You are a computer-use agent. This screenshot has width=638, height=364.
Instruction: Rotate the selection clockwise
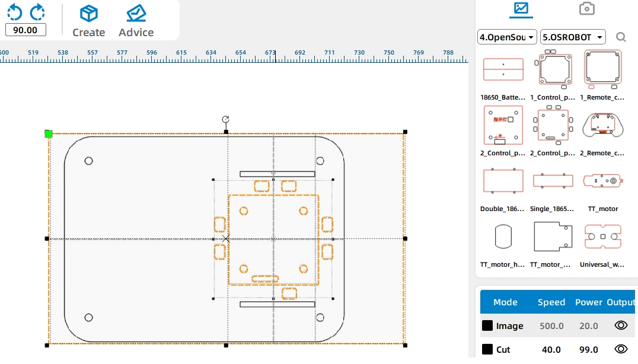tap(37, 12)
